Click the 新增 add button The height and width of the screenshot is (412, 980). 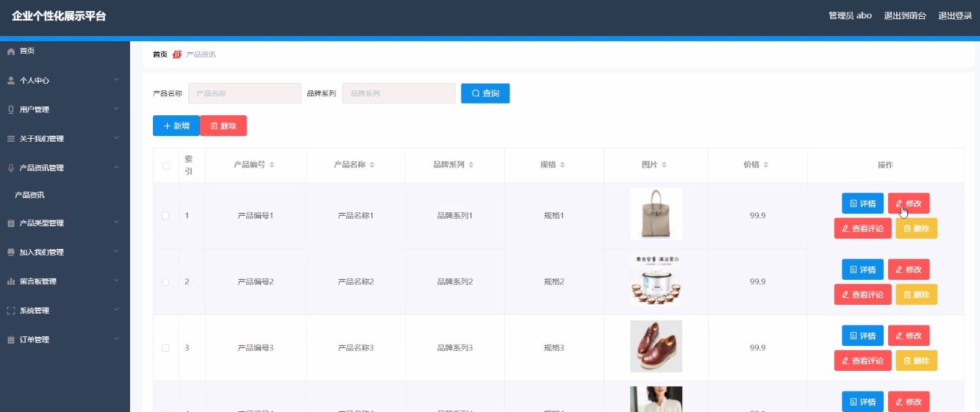click(176, 126)
